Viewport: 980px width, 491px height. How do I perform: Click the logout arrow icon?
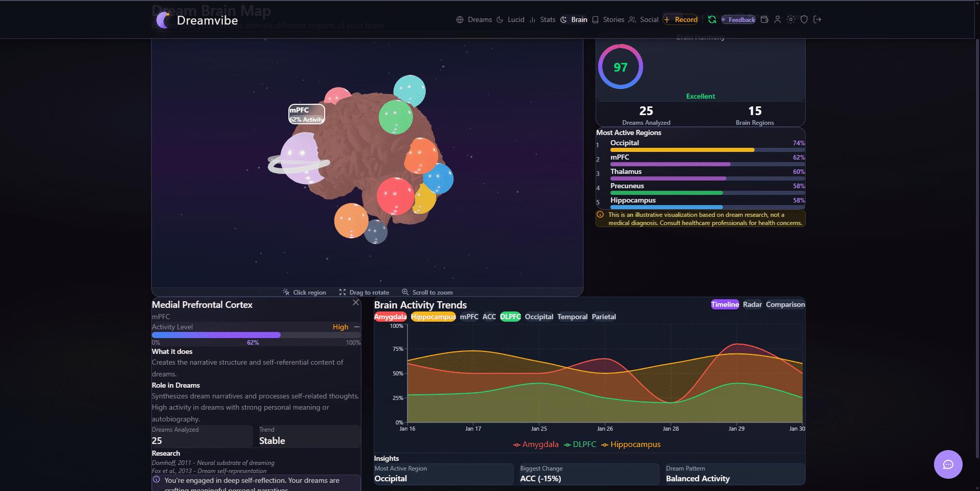tap(817, 19)
